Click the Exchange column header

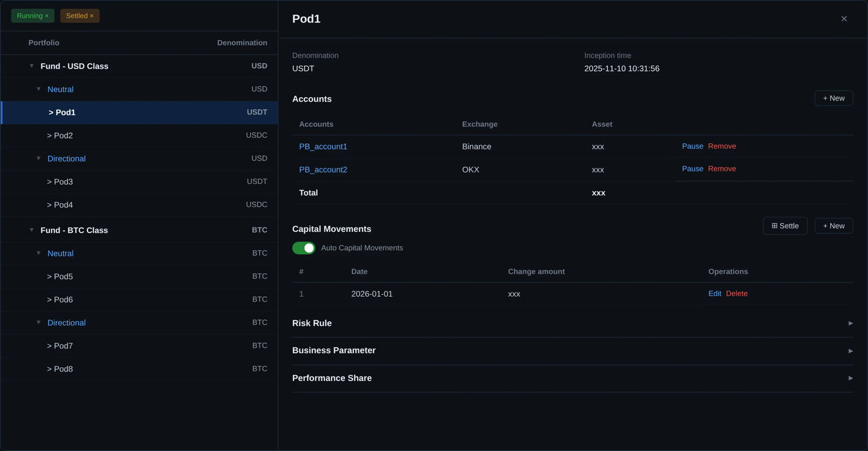(480, 124)
